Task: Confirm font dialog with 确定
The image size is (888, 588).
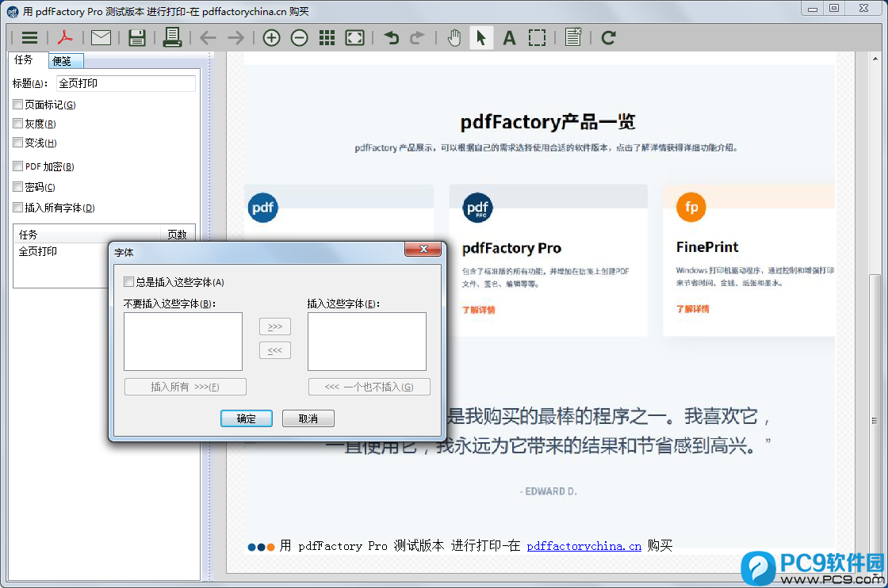Action: [247, 418]
